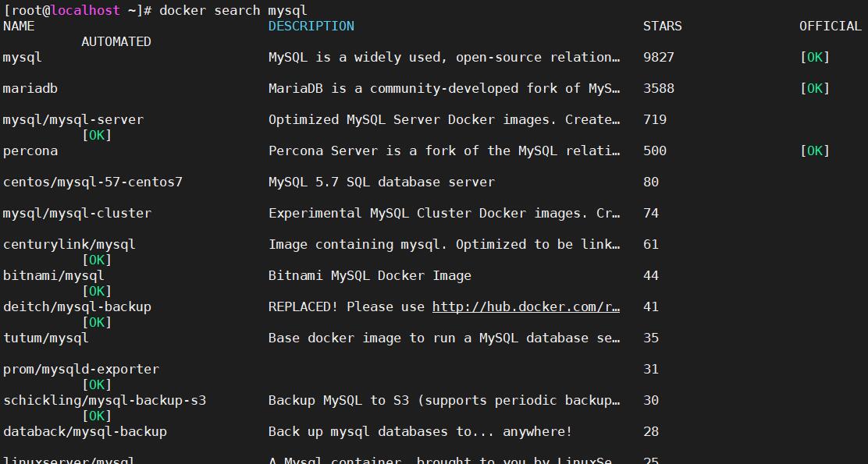Click the star count 28

[x=651, y=431]
